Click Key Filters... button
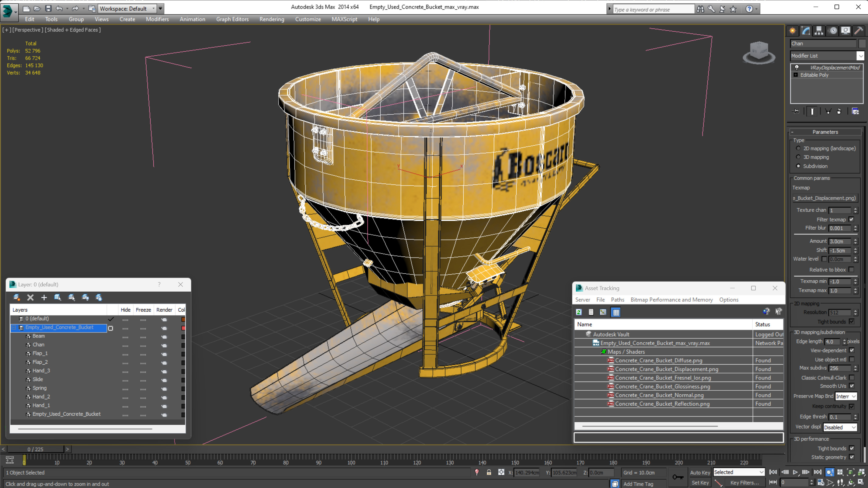 coord(744,483)
